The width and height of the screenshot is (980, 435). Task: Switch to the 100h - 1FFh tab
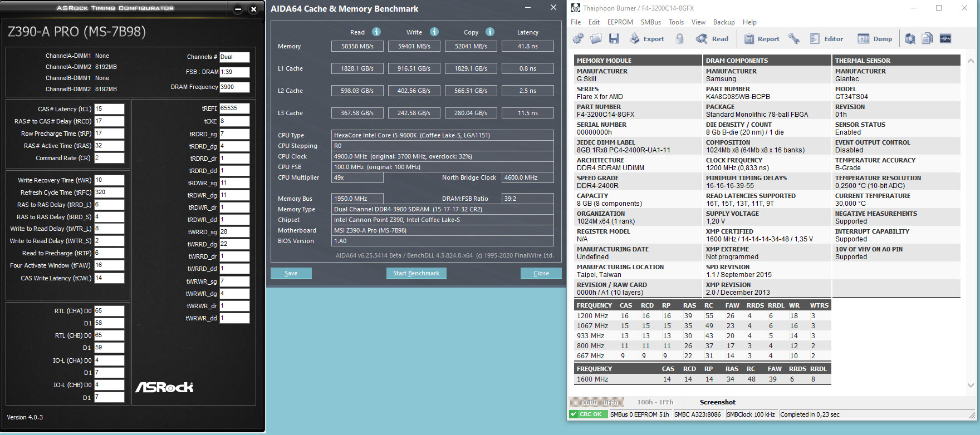click(x=655, y=402)
